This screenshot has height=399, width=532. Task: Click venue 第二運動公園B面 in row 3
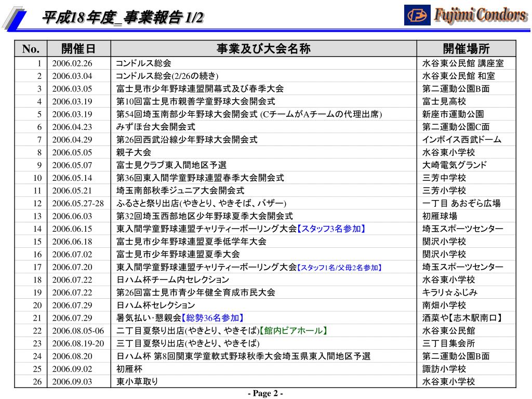(x=456, y=89)
